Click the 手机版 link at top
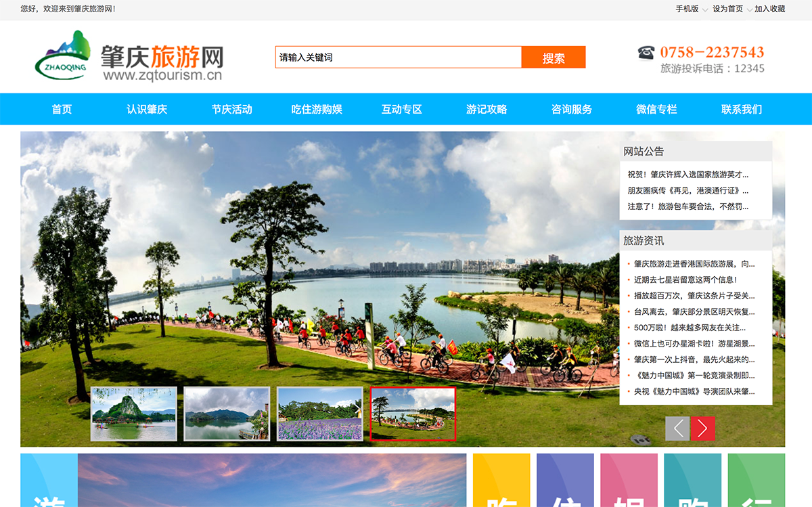 click(687, 9)
